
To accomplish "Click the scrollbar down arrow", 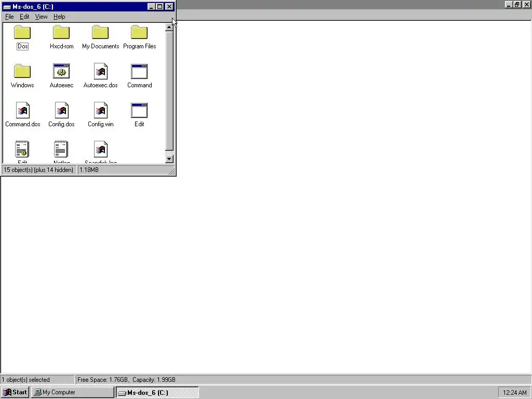I will (x=169, y=159).
